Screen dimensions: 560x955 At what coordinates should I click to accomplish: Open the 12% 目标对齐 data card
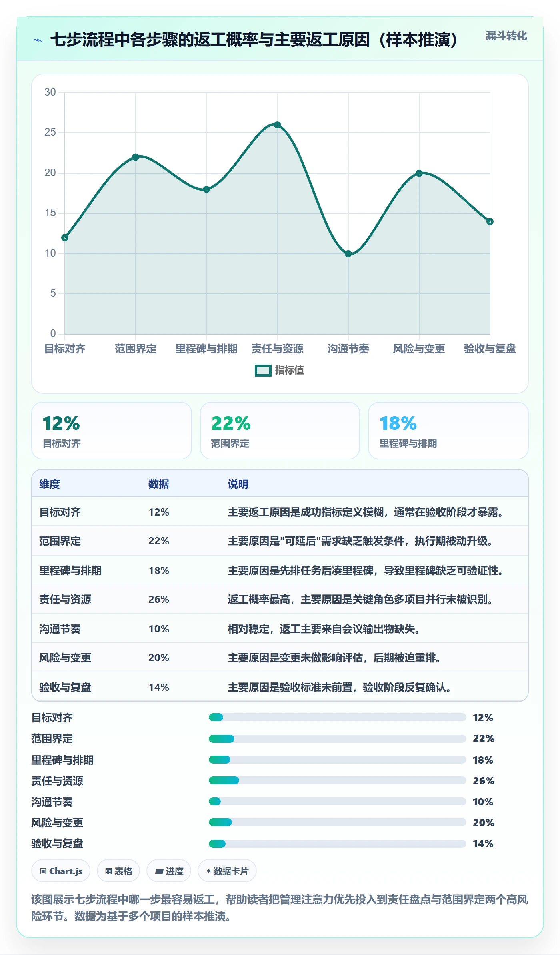point(112,431)
